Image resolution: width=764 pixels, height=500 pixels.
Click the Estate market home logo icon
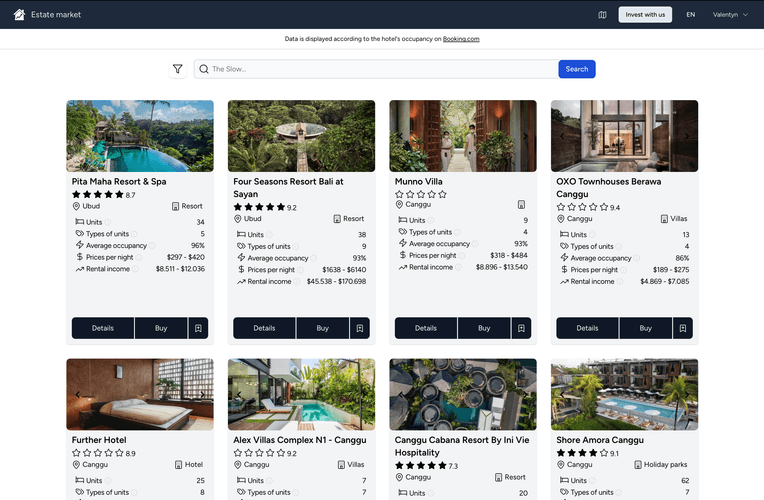click(19, 15)
